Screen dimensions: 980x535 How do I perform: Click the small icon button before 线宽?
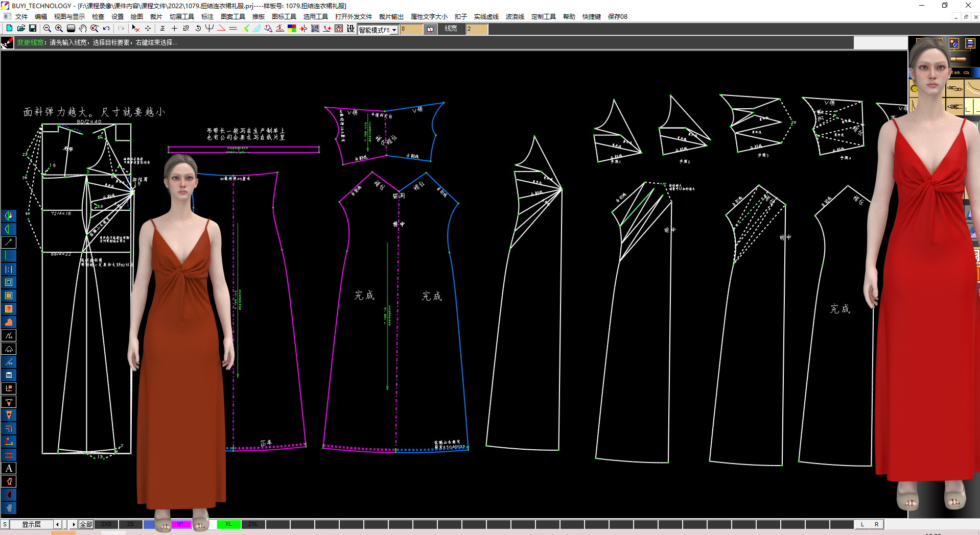(x=430, y=29)
